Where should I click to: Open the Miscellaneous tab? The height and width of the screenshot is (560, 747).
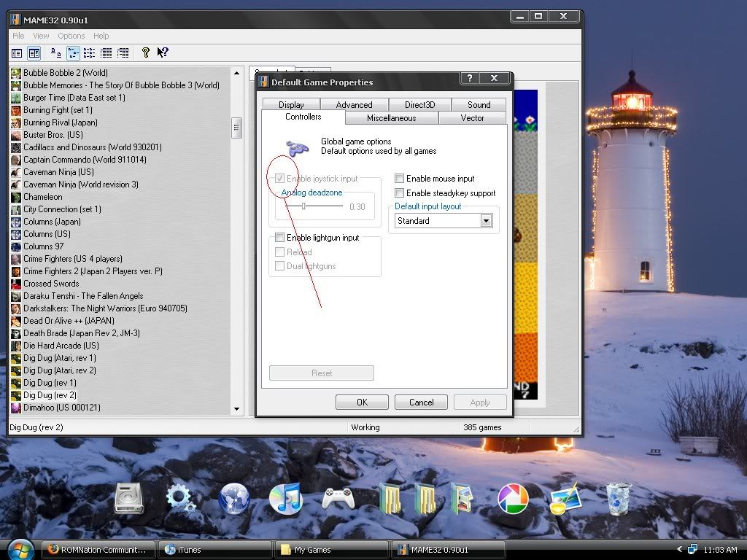[x=391, y=117]
